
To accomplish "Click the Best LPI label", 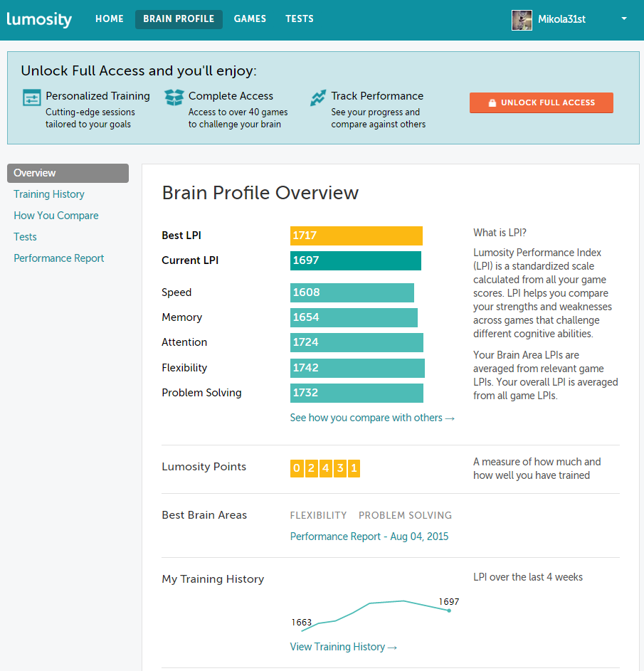I will 181,236.
